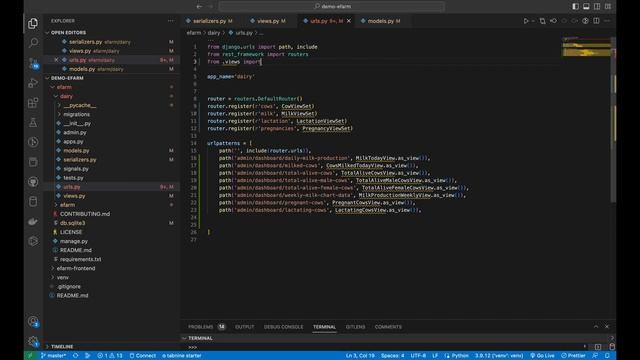640x360 pixels.
Task: Click the code minimap
Action: pyautogui.click(x=586, y=47)
